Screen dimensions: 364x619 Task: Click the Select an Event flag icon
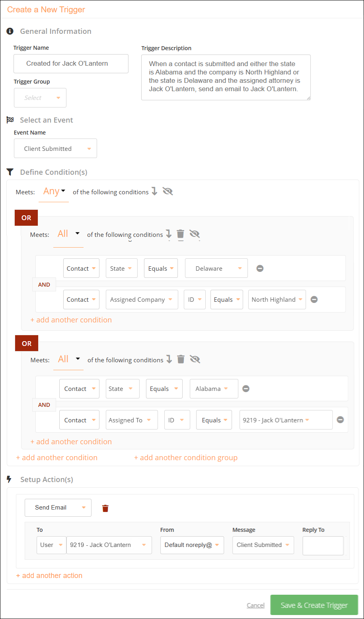click(x=10, y=120)
